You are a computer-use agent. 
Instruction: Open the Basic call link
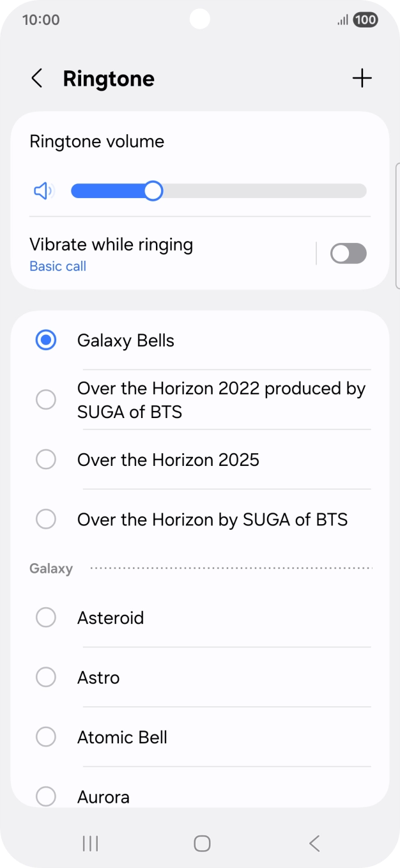click(x=58, y=266)
